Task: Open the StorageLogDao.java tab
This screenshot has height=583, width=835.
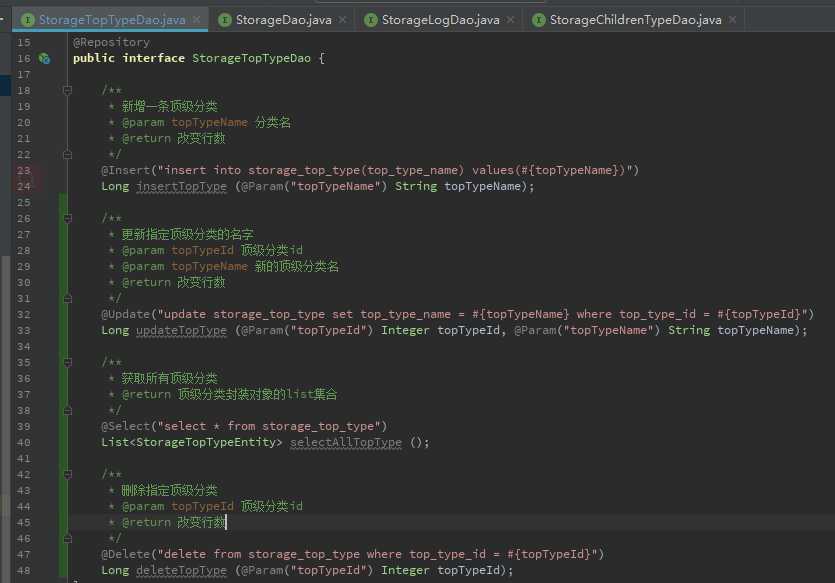Action: pos(440,20)
